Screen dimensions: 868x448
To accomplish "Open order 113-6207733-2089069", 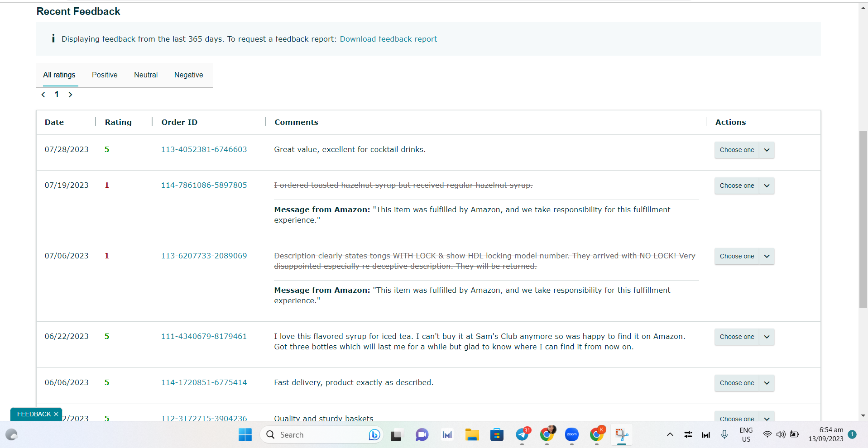I will (204, 256).
